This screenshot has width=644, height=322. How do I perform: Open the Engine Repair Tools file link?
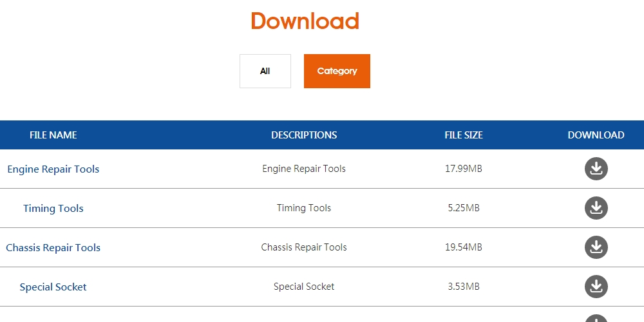coord(53,169)
